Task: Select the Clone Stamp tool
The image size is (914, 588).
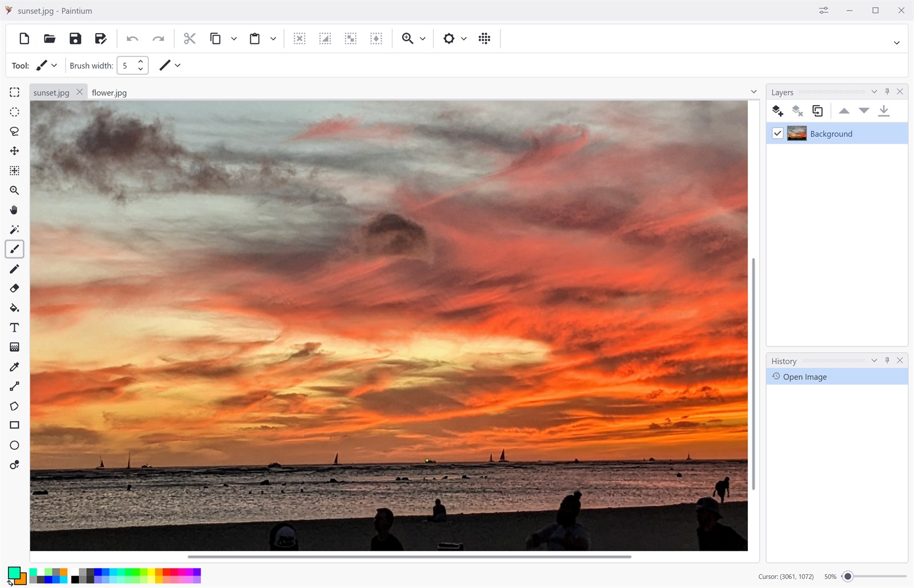Action: (x=15, y=465)
